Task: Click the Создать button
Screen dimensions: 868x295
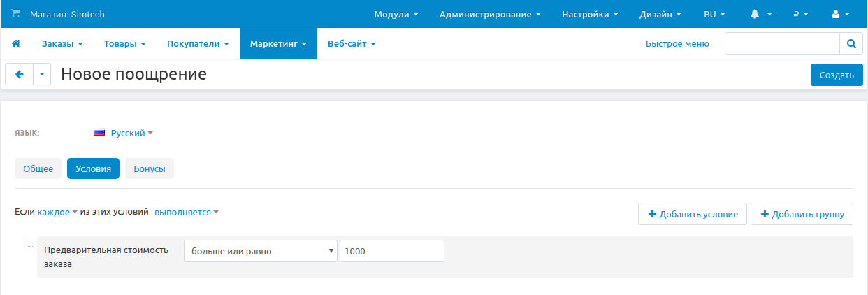Action: click(x=836, y=75)
